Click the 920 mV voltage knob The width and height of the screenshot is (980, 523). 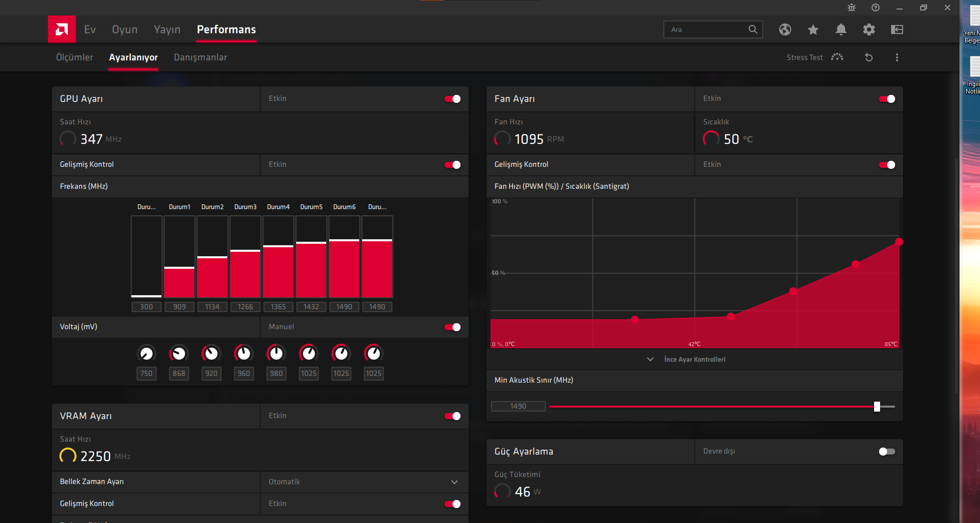(211, 354)
